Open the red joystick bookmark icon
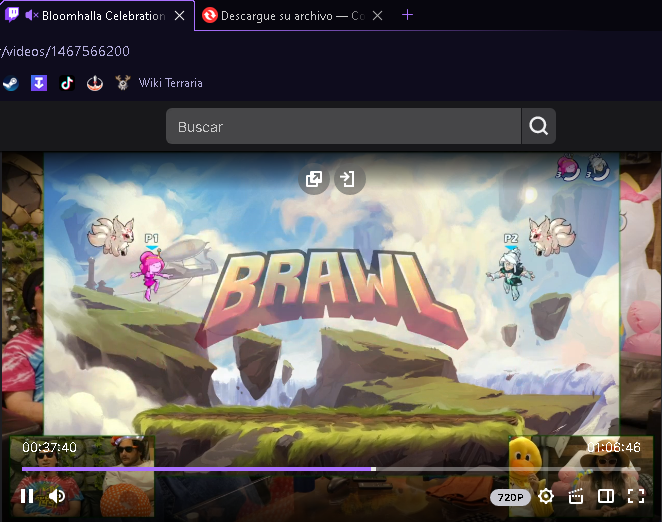This screenshot has width=662, height=522. pos(95,83)
